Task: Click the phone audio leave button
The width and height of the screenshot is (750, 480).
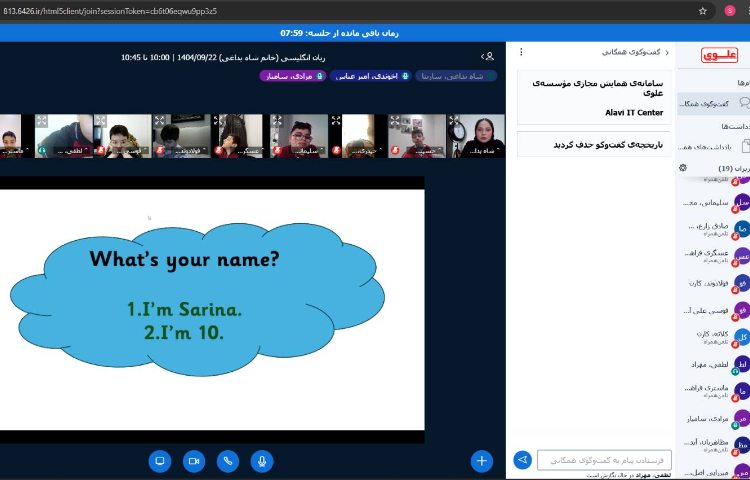Action: point(228,461)
